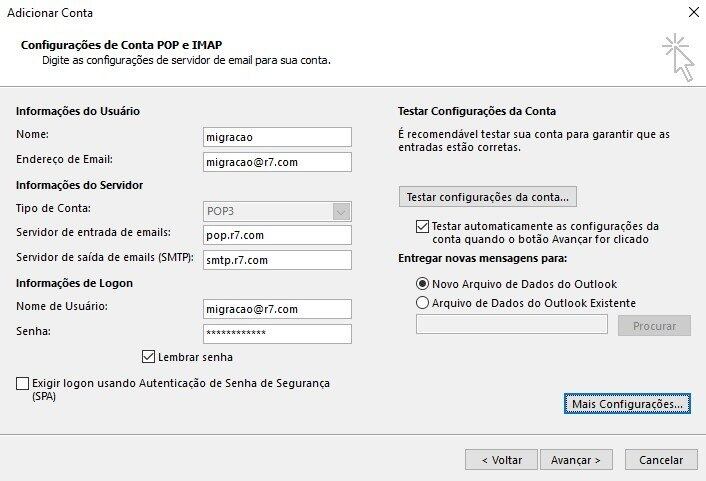Open the Tipo de Conta POP3 dropdown
706x481 pixels.
pos(277,211)
